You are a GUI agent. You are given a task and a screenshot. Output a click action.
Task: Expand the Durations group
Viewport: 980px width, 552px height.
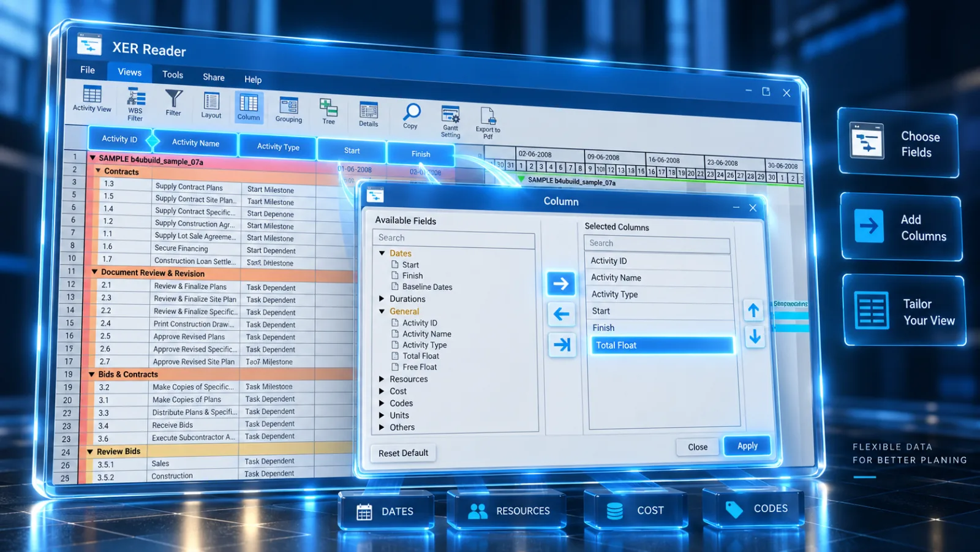(x=382, y=299)
